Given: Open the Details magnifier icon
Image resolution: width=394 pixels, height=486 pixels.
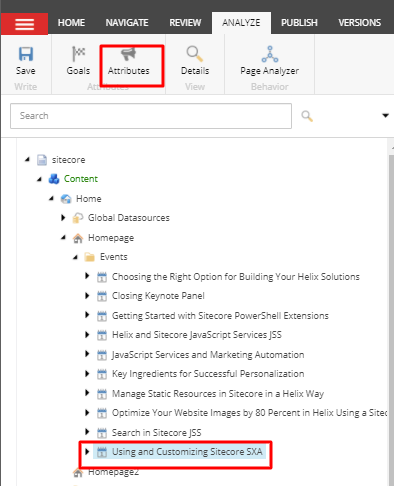Looking at the screenshot, I should pyautogui.click(x=195, y=54).
